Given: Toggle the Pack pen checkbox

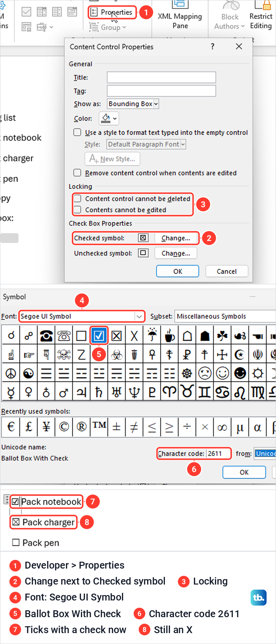Looking at the screenshot, I should 16,542.
